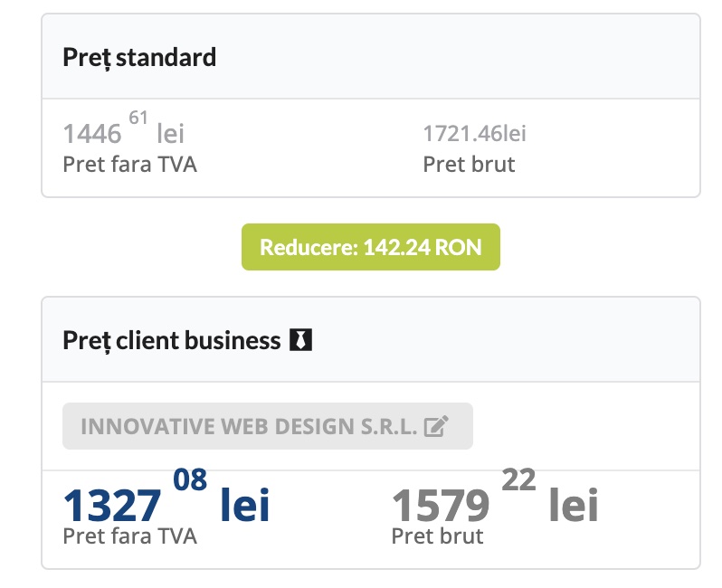Click the green Reducere: 142.24 RON badge
Viewport: 722px width, 588px height.
[x=370, y=247]
